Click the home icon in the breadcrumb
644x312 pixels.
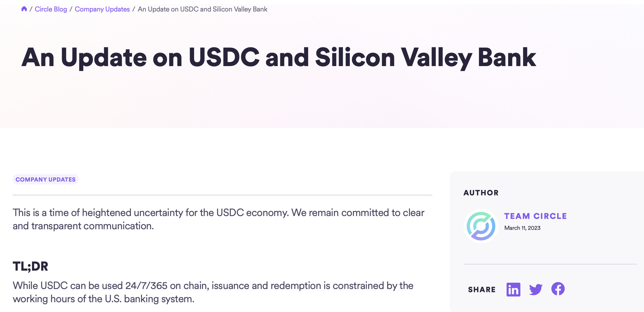24,9
